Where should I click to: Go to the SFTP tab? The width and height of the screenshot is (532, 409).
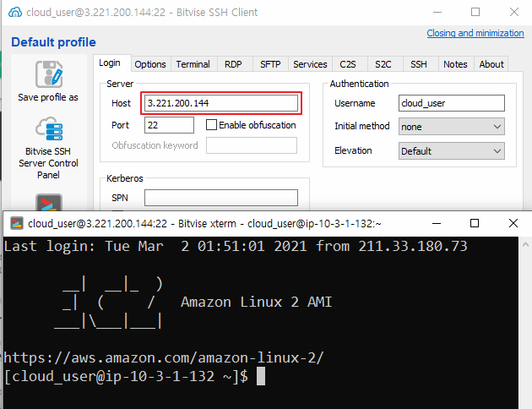270,64
